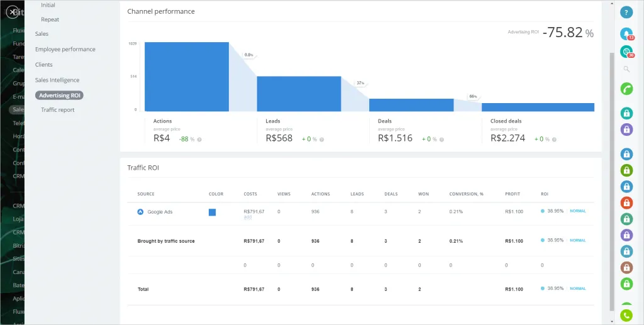Select the Advertising ROI menu item
This screenshot has height=325, width=644.
tap(60, 95)
